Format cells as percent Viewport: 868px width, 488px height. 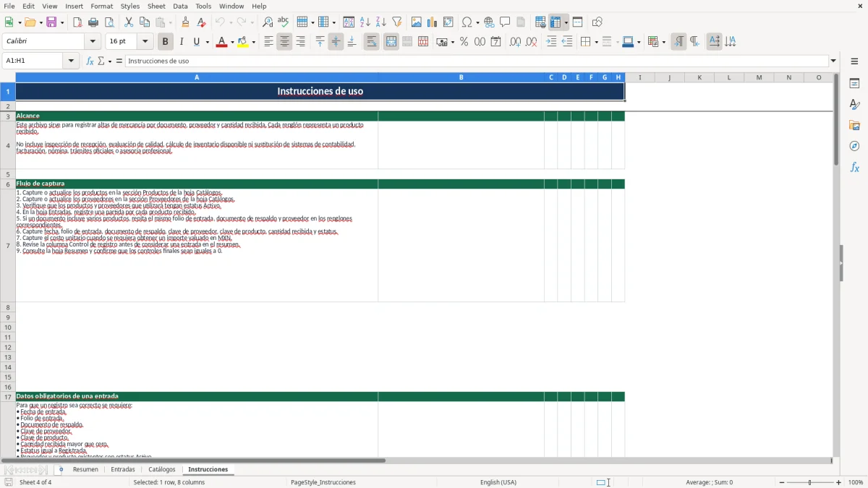tap(464, 42)
